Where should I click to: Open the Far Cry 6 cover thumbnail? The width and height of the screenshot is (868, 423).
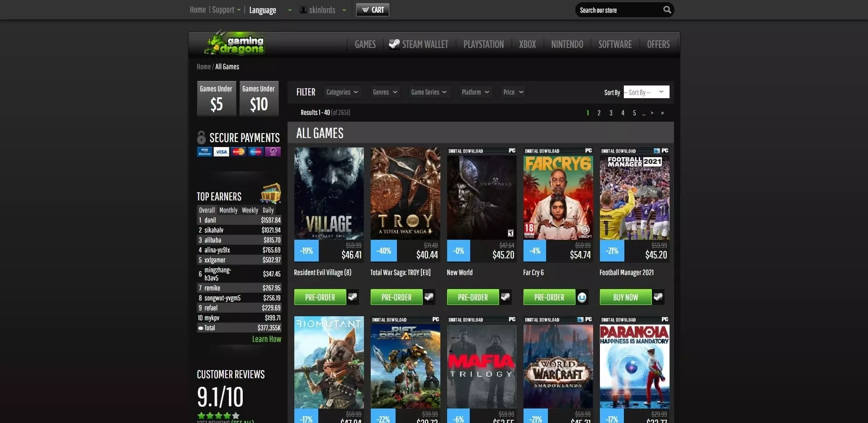pos(558,193)
